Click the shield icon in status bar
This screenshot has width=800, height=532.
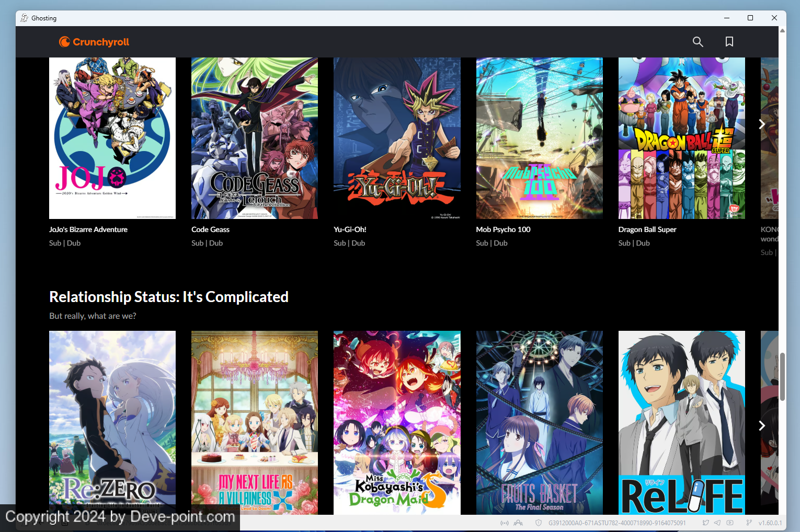(539, 523)
